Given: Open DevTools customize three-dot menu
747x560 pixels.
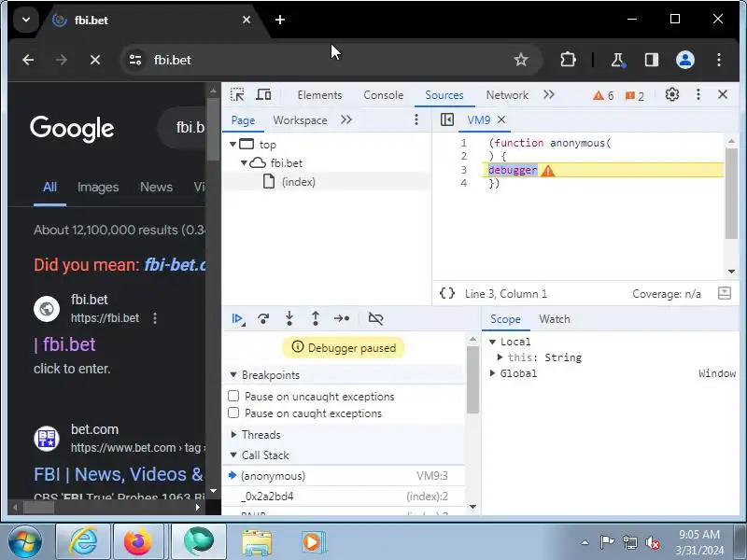Looking at the screenshot, I should tap(698, 95).
